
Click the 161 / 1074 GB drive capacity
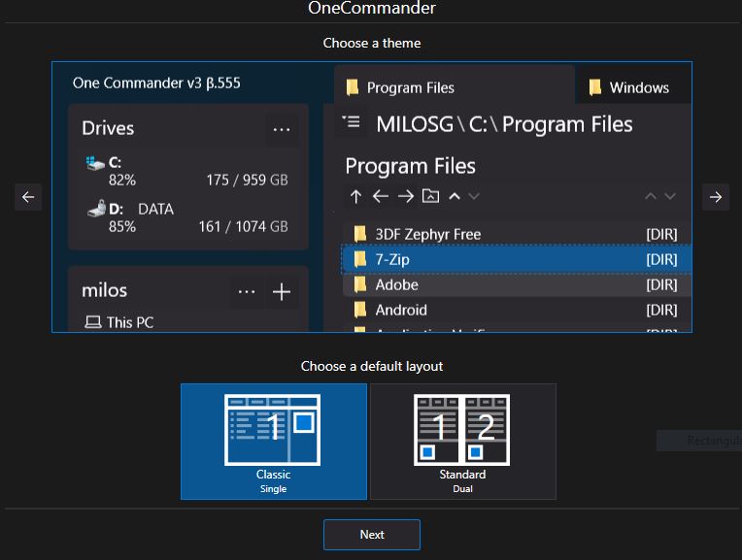[243, 226]
